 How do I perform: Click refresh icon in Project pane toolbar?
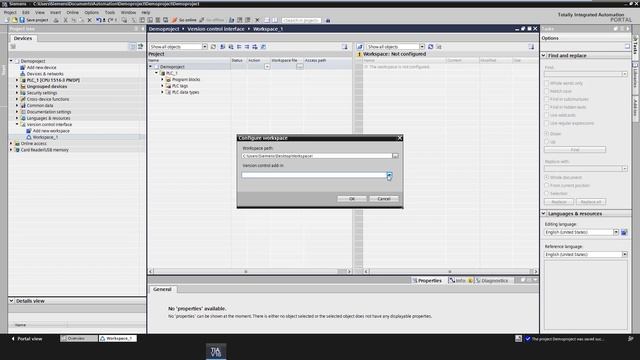pyautogui.click(x=213, y=47)
